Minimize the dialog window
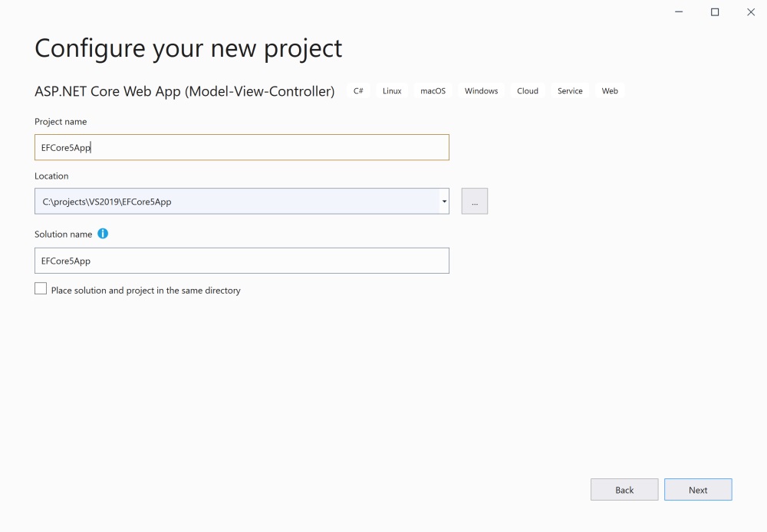Image resolution: width=767 pixels, height=532 pixels. (x=679, y=11)
